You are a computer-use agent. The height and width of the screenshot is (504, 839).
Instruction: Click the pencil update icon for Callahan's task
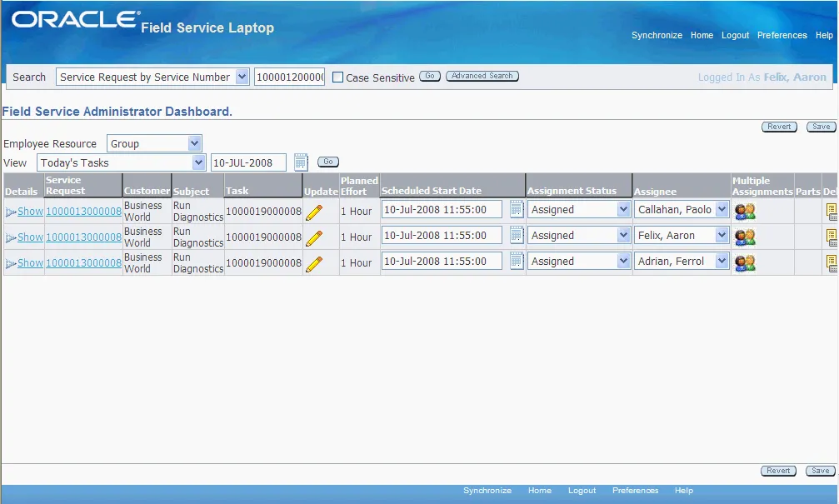(x=314, y=212)
